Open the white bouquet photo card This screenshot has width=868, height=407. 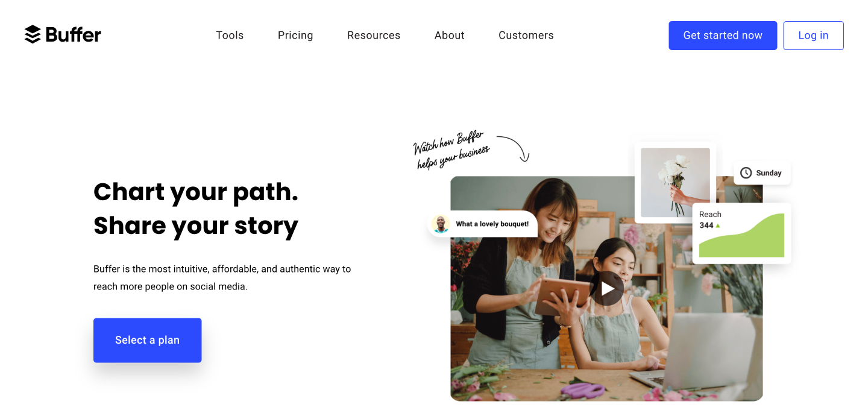click(x=675, y=183)
